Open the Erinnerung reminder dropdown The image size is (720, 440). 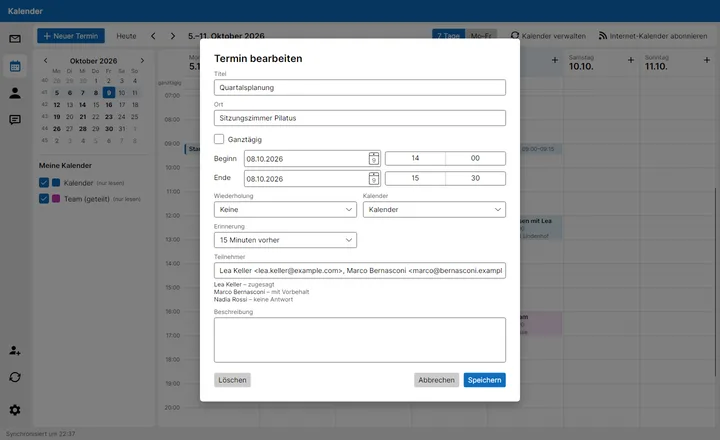pos(285,240)
